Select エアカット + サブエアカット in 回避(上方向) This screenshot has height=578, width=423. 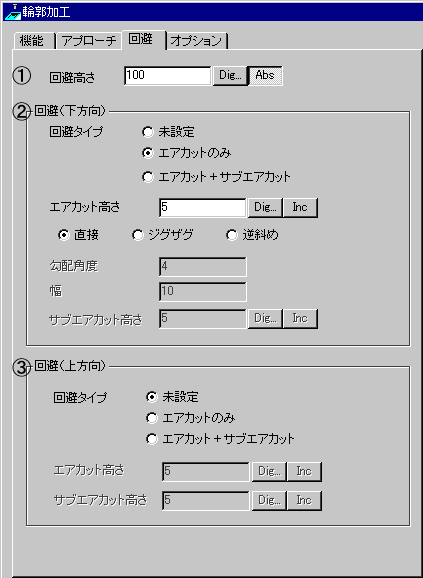pos(220,439)
